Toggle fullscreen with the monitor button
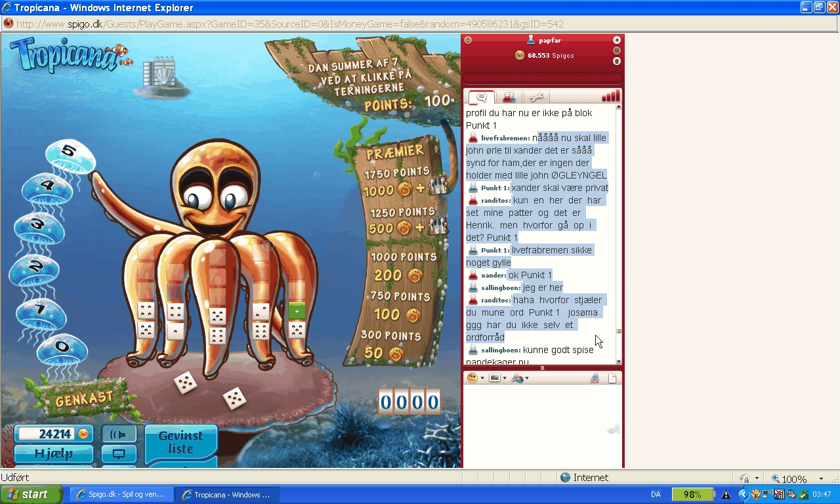Viewport: 840px width, 504px height. 119,454
